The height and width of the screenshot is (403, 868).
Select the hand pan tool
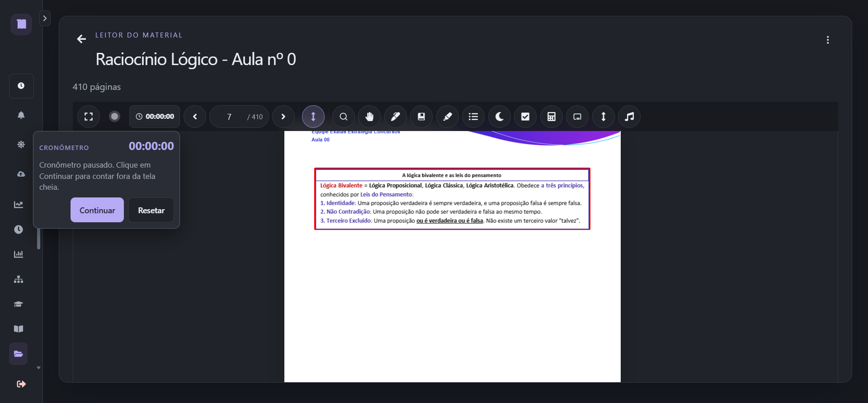(370, 117)
